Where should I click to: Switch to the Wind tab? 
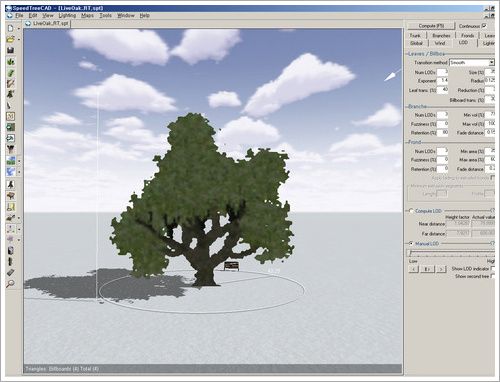pyautogui.click(x=440, y=43)
